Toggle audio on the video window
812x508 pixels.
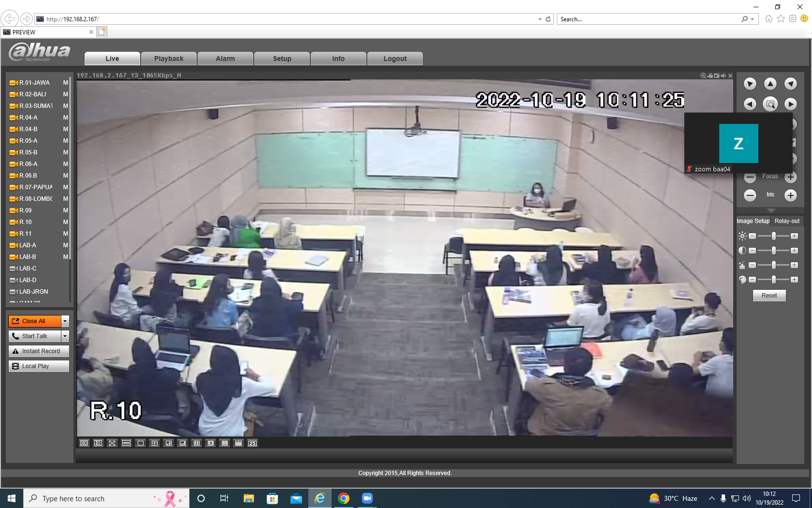pos(724,75)
